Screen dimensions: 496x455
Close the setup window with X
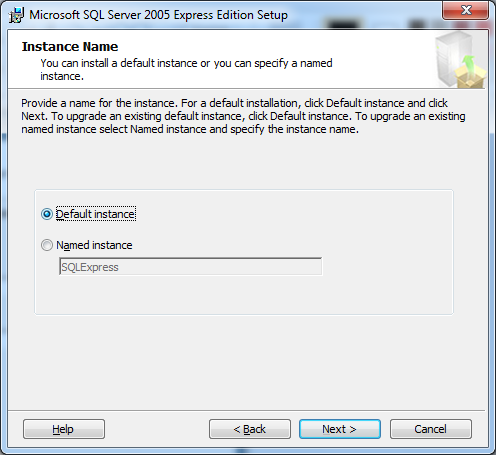point(466,10)
